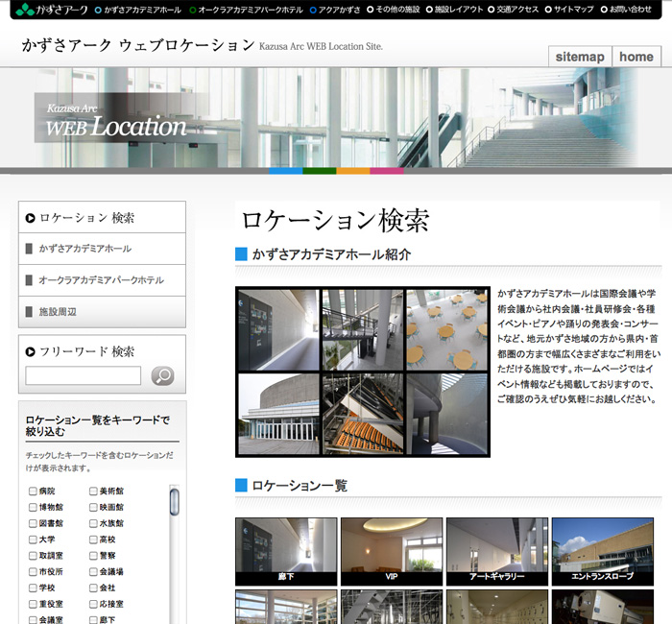Switch to the home tab
The image size is (672, 624).
click(636, 57)
